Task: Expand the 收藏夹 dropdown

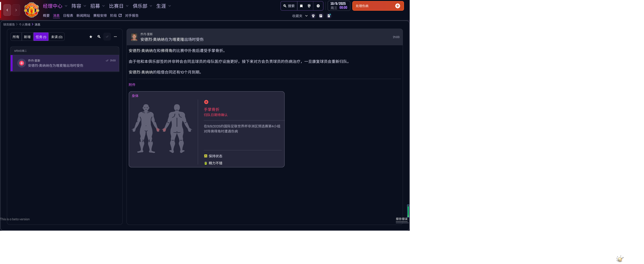Action: pos(300,16)
